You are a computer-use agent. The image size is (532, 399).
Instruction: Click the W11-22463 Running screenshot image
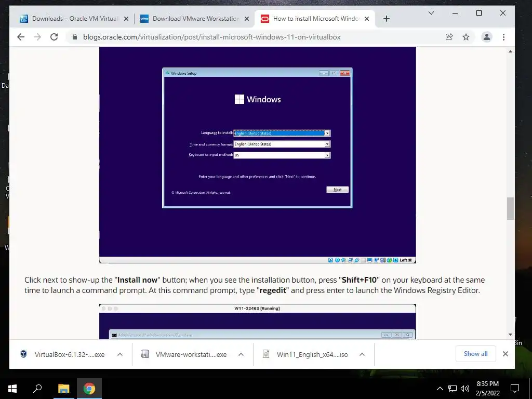258,322
